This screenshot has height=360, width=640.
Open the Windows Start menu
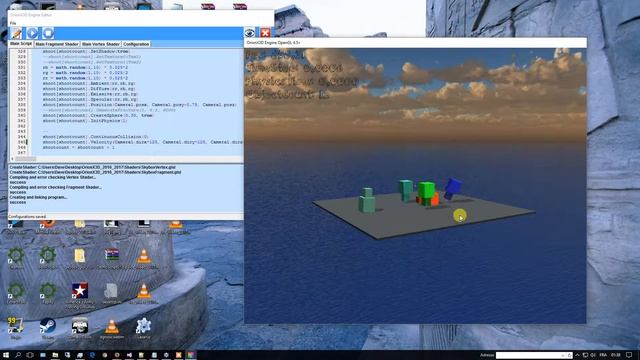pyautogui.click(x=6, y=355)
